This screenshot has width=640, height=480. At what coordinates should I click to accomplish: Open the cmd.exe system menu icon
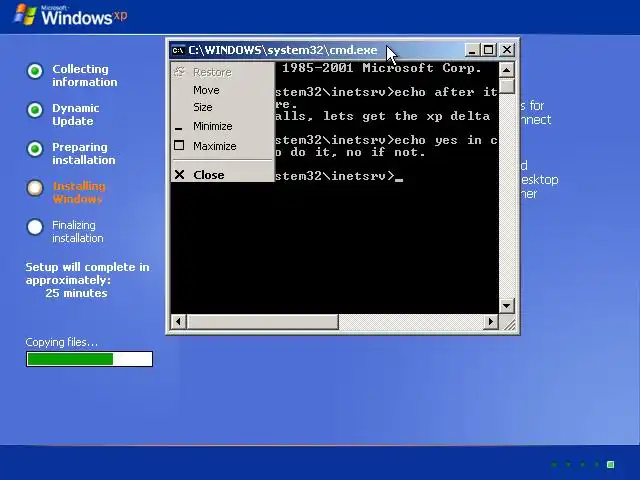(178, 50)
